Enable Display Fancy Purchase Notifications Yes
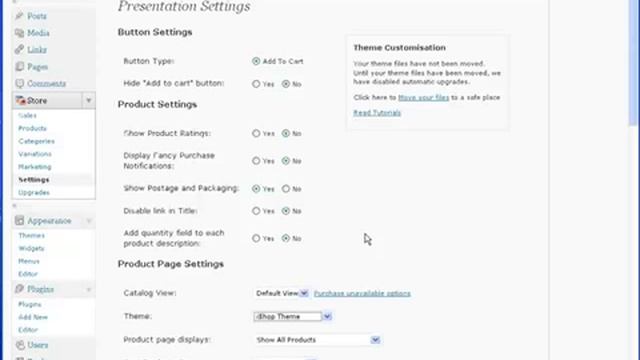Image resolution: width=640 pixels, height=360 pixels. point(256,161)
